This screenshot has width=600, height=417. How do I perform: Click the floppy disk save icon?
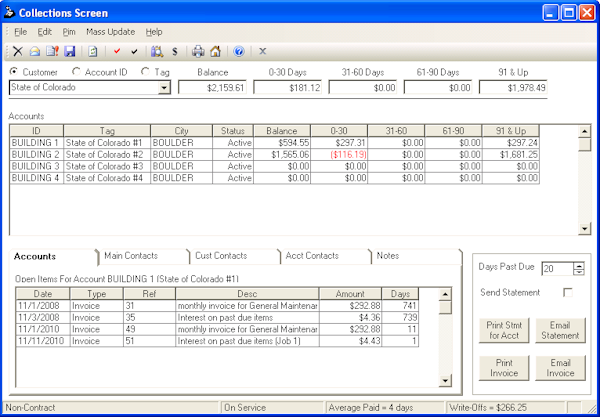pos(70,51)
